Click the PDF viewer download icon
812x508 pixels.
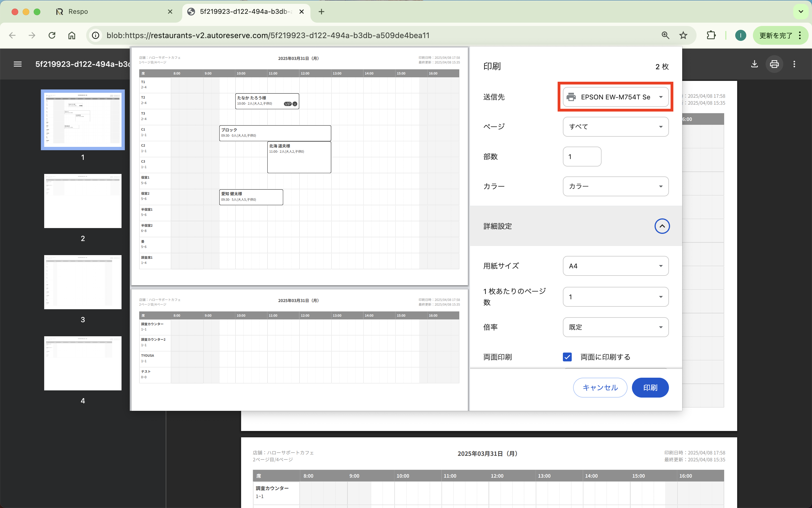(754, 64)
